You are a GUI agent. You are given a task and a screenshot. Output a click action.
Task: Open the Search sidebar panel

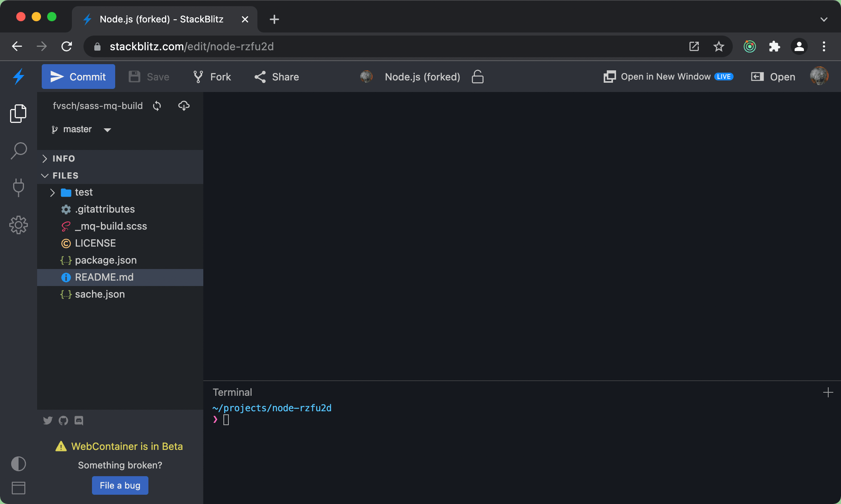click(18, 151)
